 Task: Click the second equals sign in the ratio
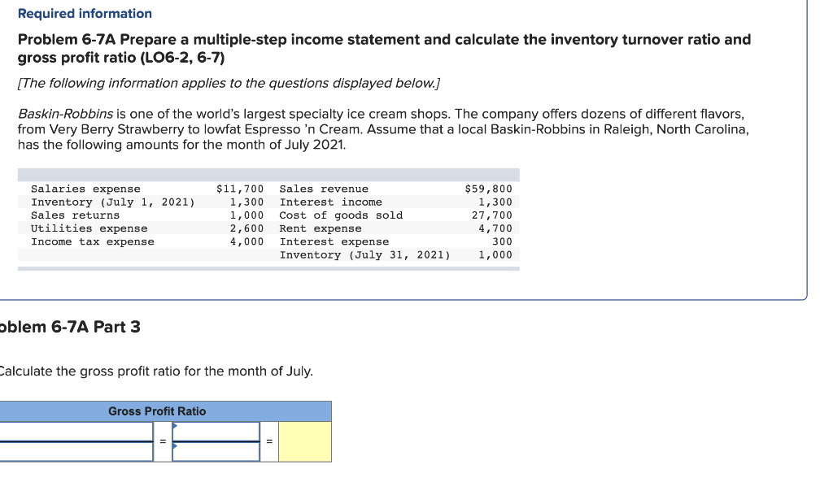[x=269, y=440]
